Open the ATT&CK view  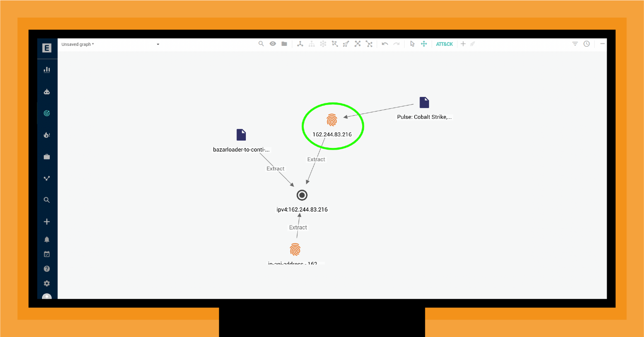(x=444, y=43)
